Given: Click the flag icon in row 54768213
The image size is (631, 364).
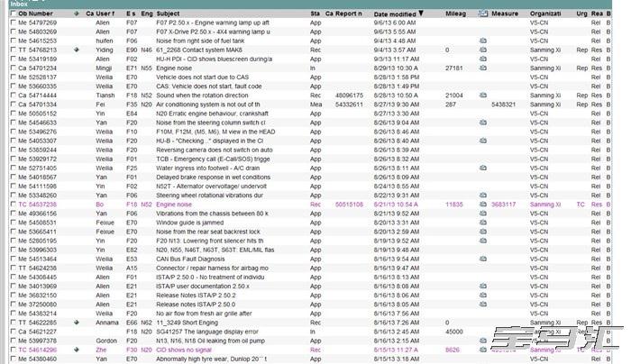Looking at the screenshot, I should [77, 50].
